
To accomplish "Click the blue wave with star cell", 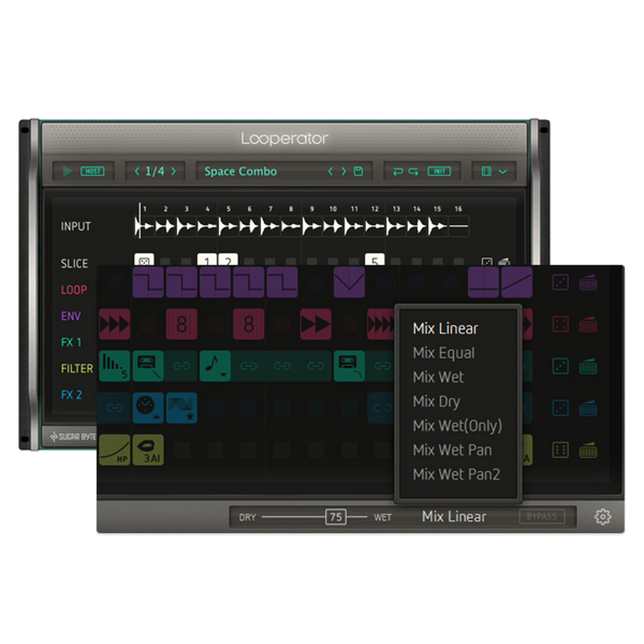I will pyautogui.click(x=182, y=408).
